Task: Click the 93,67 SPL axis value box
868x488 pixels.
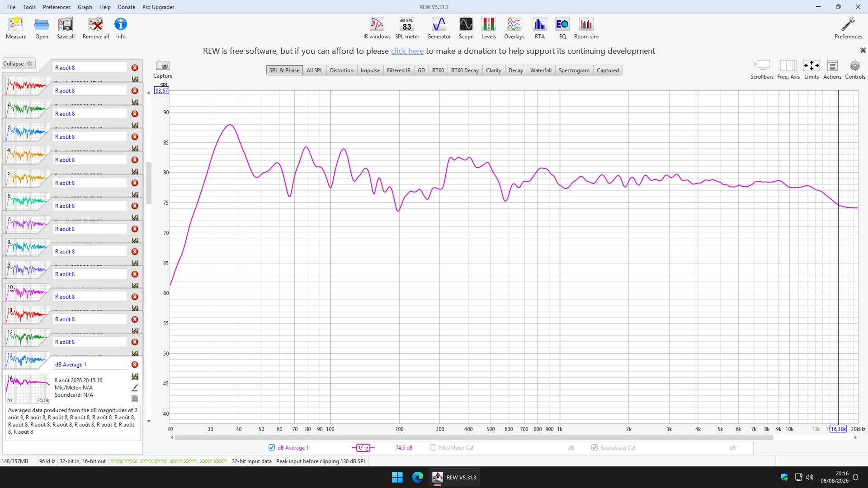Action: pyautogui.click(x=161, y=91)
